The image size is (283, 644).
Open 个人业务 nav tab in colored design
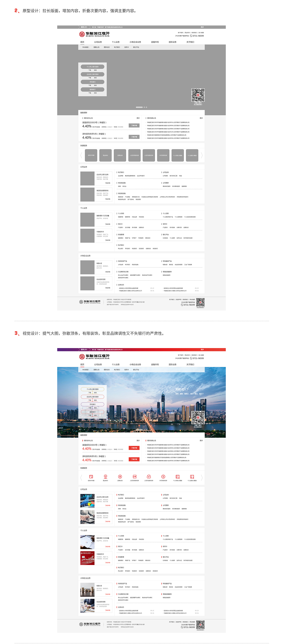[116, 364]
